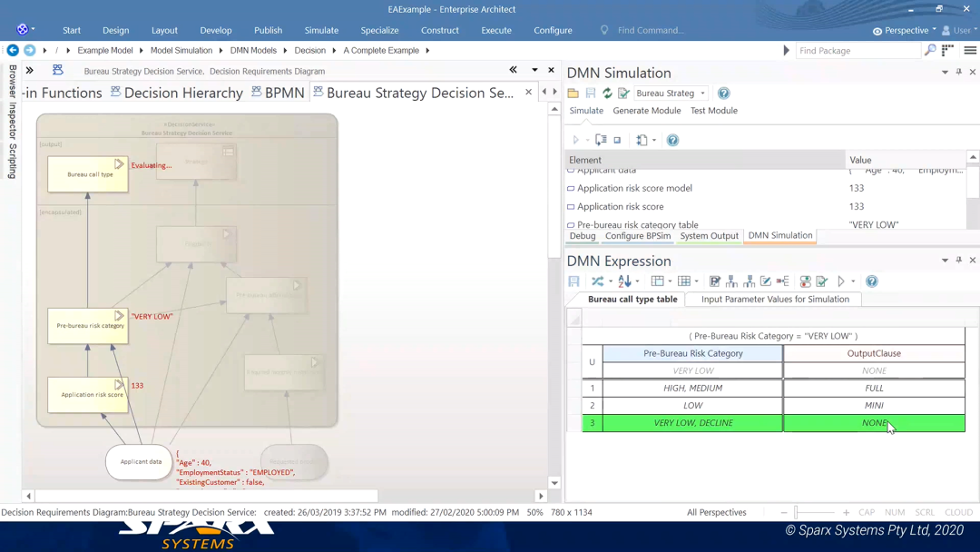Screen dimensions: 980x552
Task: Click the Bureau call type decision node
Action: point(88,173)
